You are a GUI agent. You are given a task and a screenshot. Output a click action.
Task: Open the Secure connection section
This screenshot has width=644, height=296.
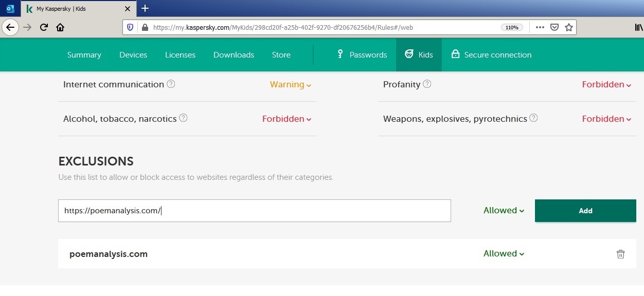[x=491, y=54]
